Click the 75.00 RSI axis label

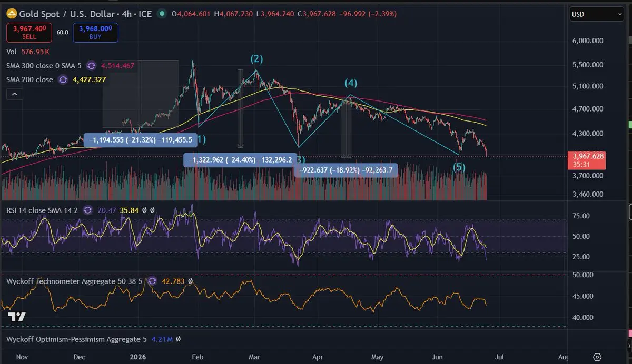tap(581, 216)
